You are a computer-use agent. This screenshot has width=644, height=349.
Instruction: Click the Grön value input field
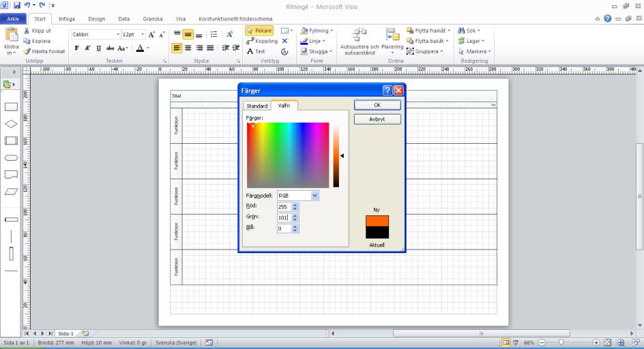click(x=284, y=217)
